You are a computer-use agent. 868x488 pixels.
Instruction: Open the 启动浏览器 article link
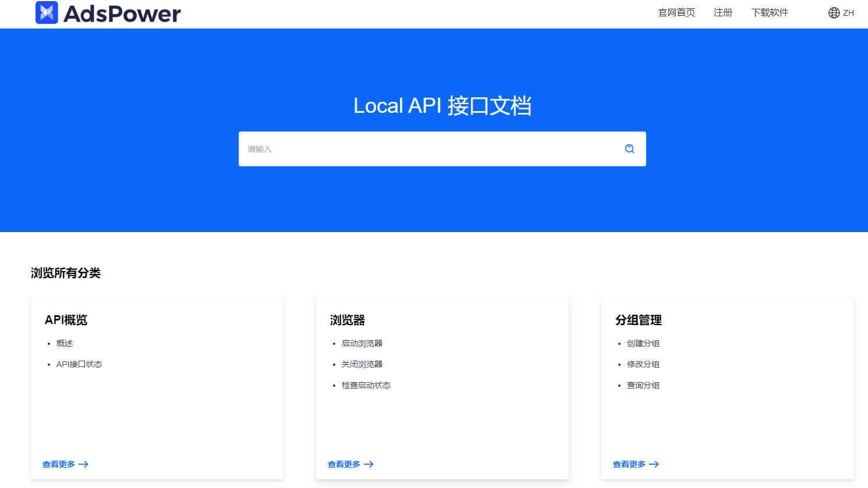point(362,343)
